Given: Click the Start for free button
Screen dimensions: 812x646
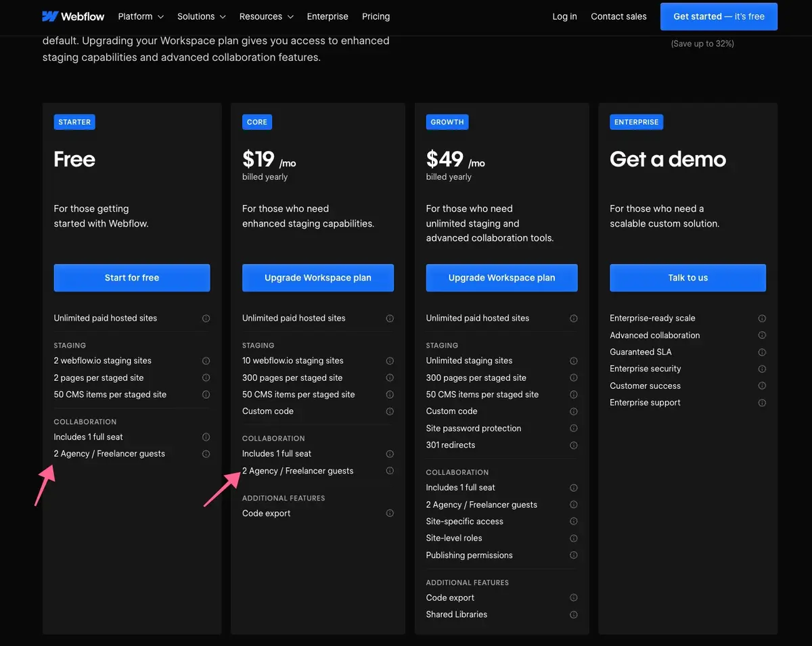Looking at the screenshot, I should (x=131, y=277).
